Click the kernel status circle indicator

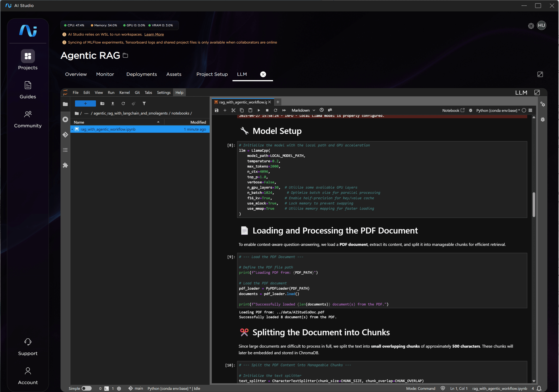tap(524, 110)
